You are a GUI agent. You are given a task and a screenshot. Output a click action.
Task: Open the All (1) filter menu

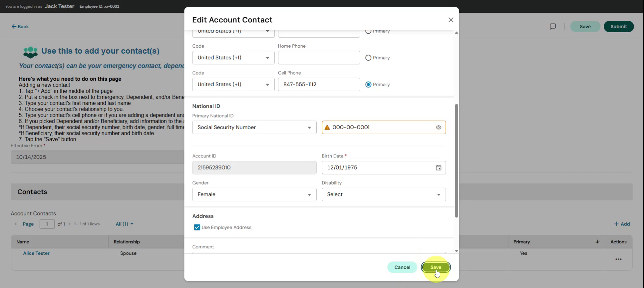point(124,224)
